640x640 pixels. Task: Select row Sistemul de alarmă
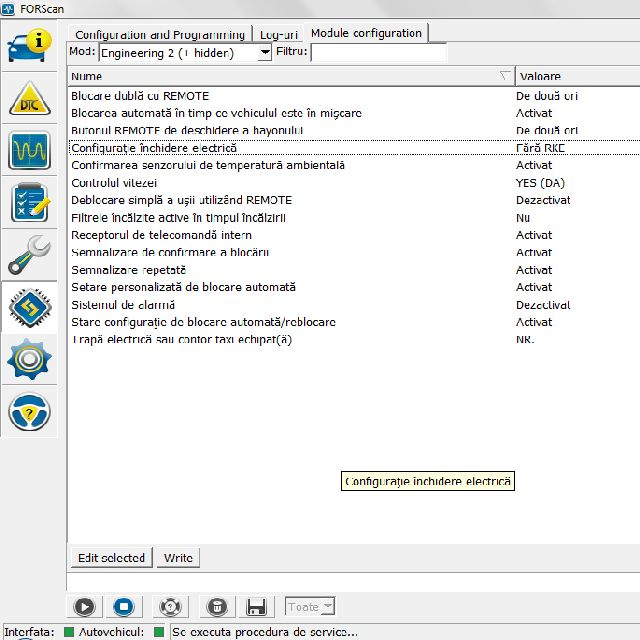(353, 305)
